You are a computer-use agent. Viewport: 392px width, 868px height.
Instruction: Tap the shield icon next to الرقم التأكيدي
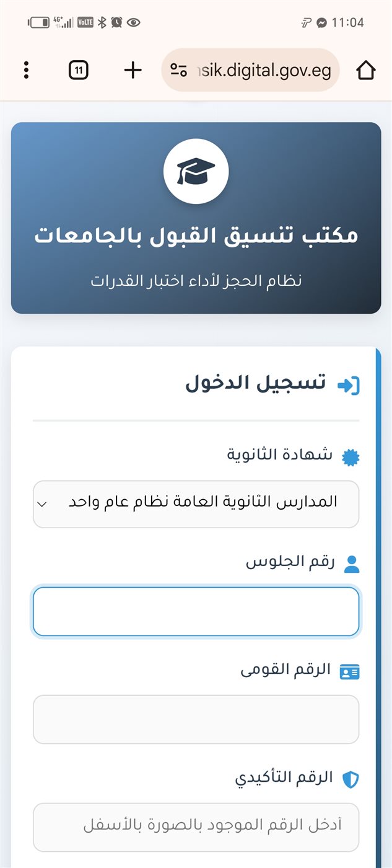[x=351, y=779]
